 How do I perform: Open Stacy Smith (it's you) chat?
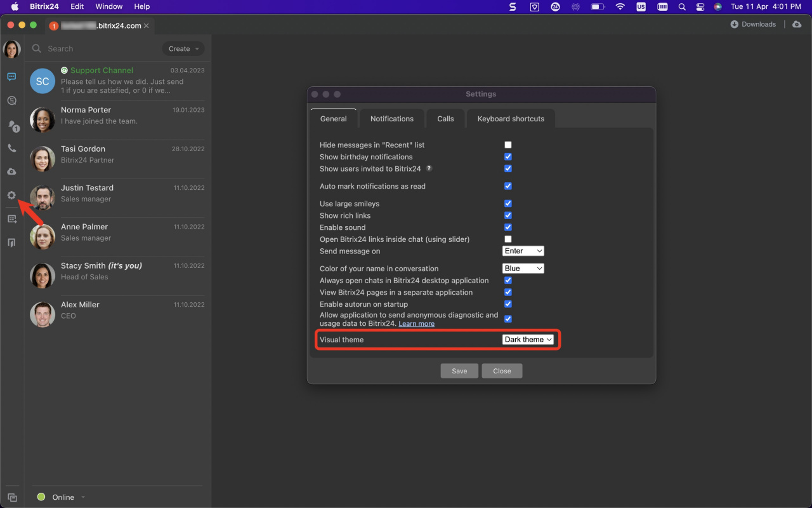(117, 276)
